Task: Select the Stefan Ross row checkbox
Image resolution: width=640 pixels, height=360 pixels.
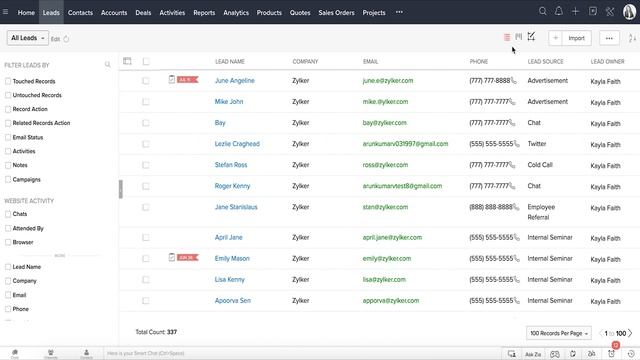Action: click(146, 165)
